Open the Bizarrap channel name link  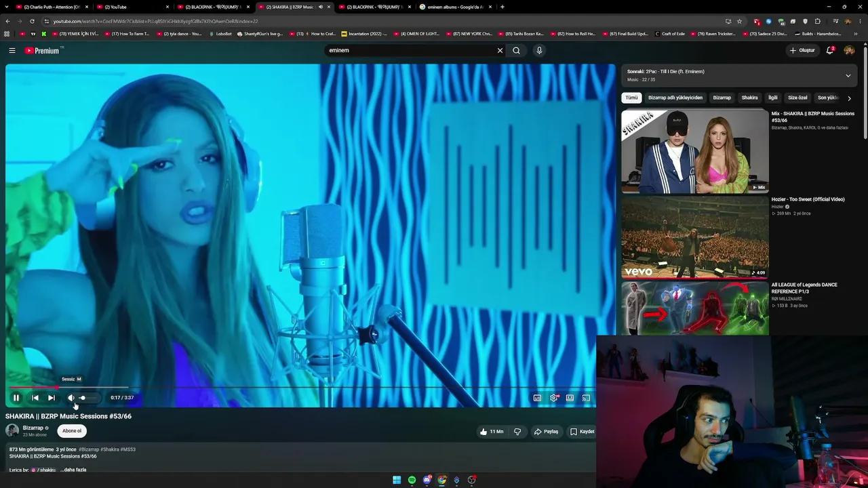33,428
